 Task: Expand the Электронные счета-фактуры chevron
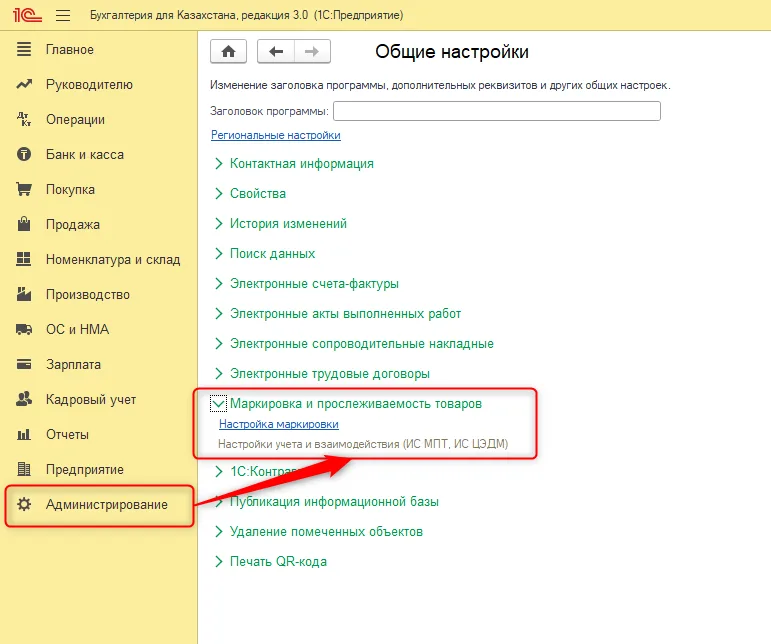point(219,284)
